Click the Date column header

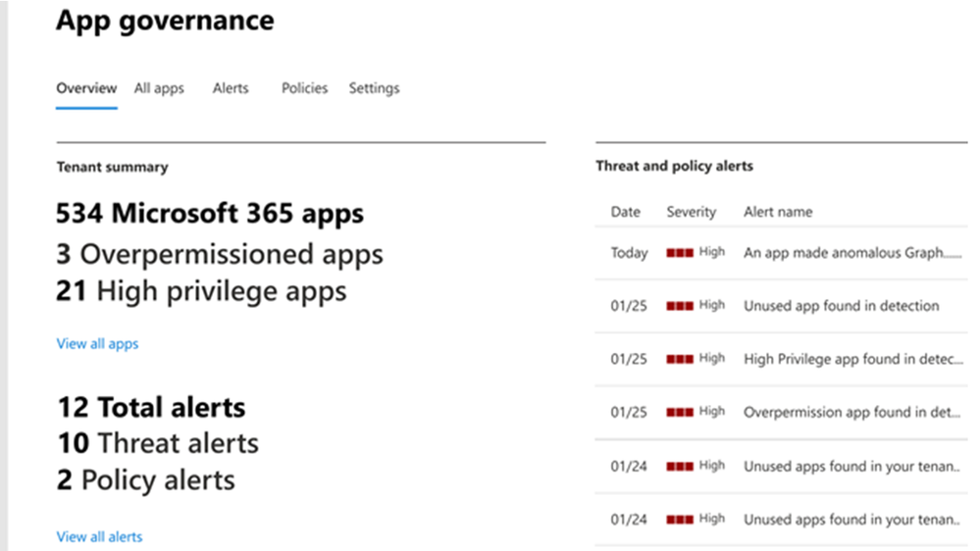coord(625,212)
